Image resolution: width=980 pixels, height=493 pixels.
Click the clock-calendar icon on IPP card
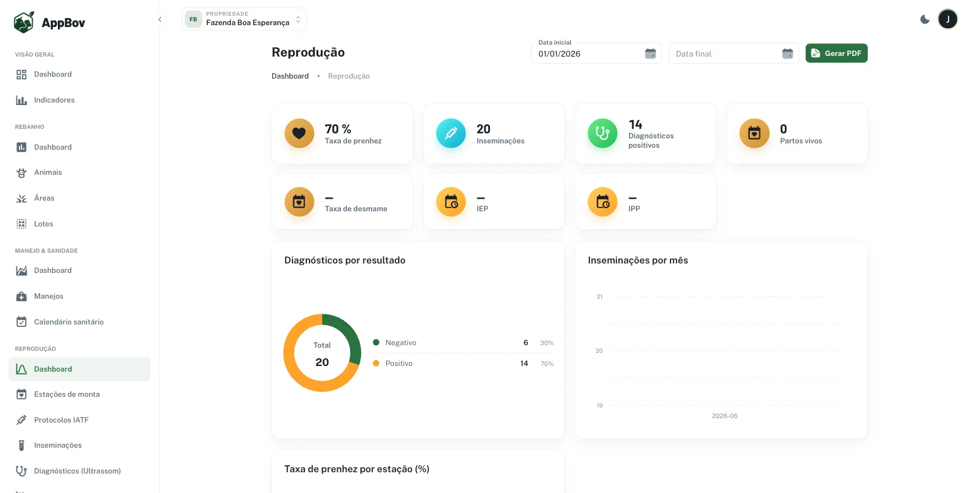point(603,202)
